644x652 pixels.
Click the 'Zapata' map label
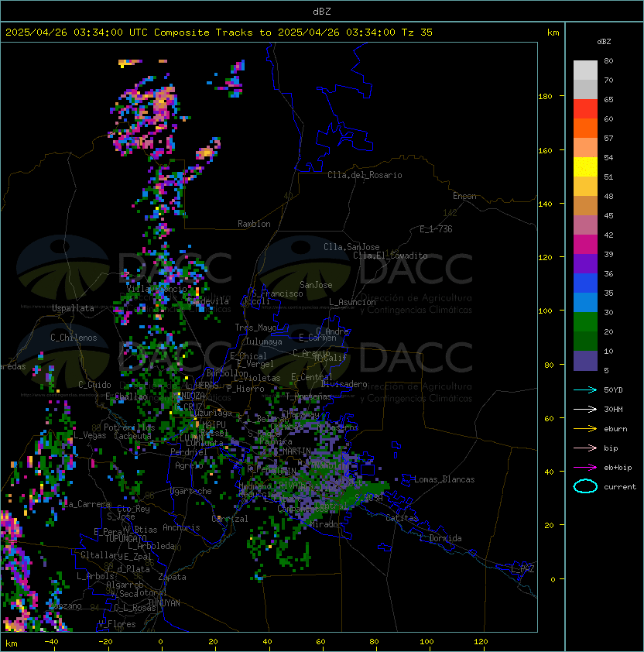coord(172,577)
